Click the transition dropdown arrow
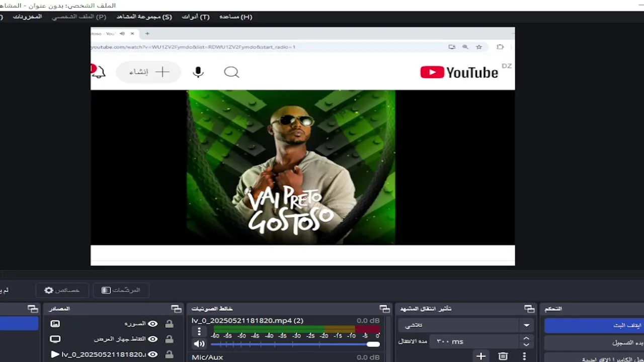 point(526,325)
